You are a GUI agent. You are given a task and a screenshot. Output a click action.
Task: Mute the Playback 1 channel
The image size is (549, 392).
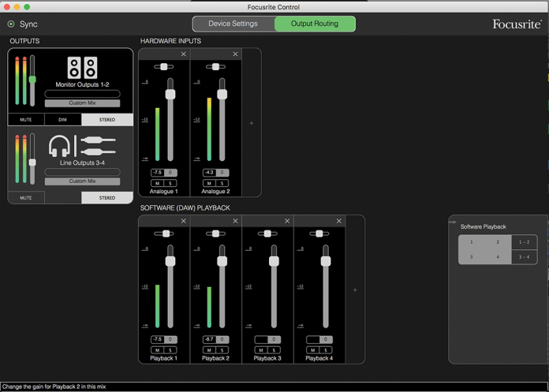point(157,350)
